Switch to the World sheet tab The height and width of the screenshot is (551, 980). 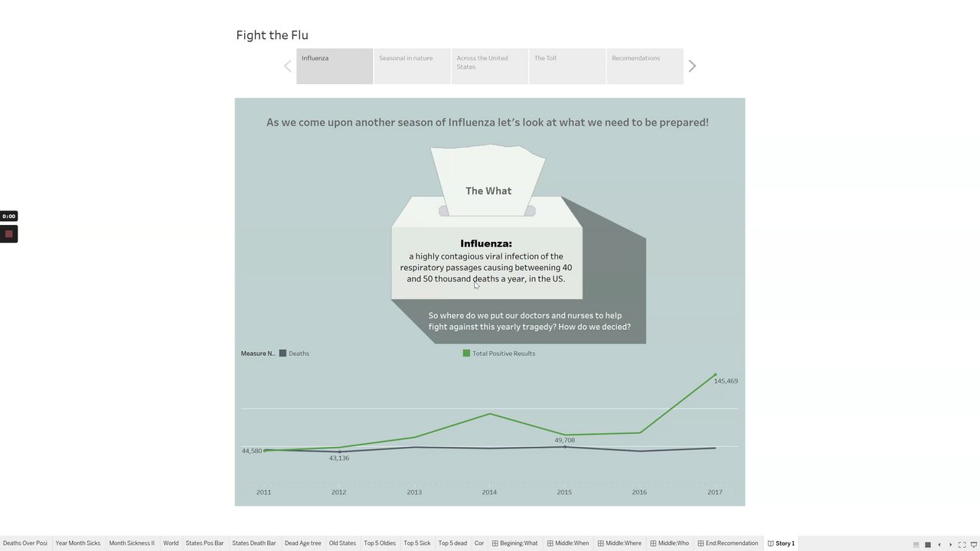pyautogui.click(x=171, y=543)
